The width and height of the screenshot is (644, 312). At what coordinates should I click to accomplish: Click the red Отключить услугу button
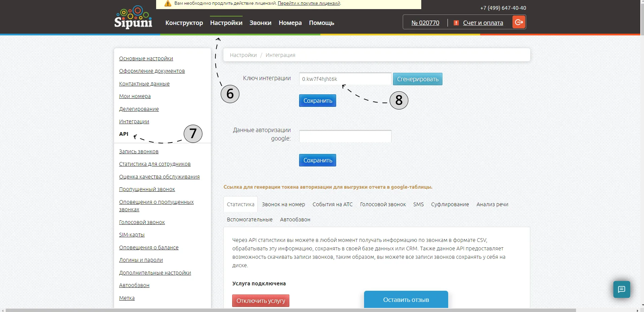pyautogui.click(x=261, y=301)
